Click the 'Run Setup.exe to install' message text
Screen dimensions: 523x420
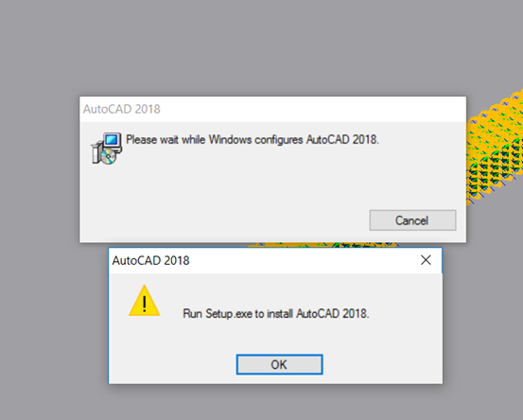(x=276, y=314)
